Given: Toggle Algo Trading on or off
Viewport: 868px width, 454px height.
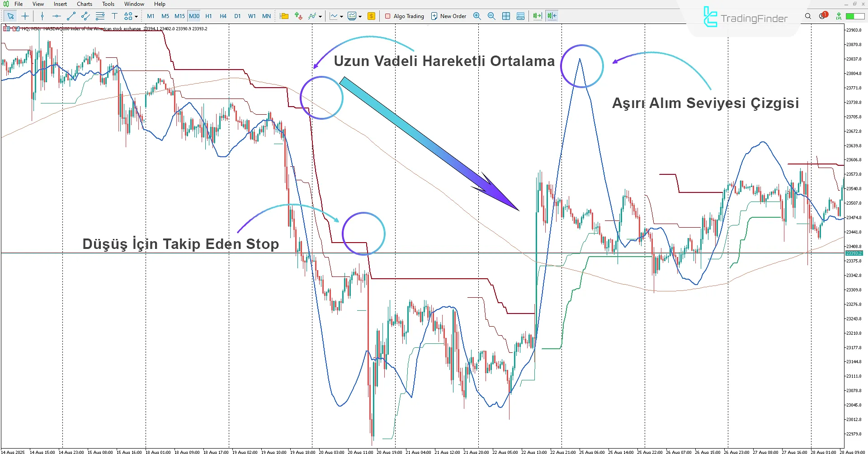Looking at the screenshot, I should click(x=404, y=16).
